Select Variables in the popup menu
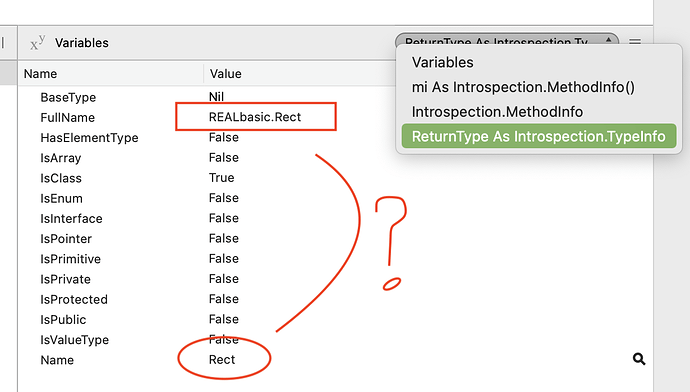 (442, 62)
